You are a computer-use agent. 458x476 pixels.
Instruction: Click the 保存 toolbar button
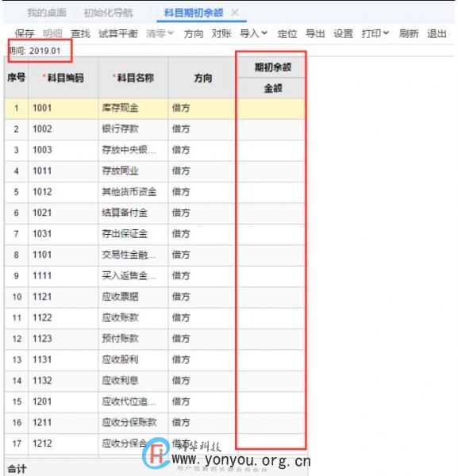[25, 33]
